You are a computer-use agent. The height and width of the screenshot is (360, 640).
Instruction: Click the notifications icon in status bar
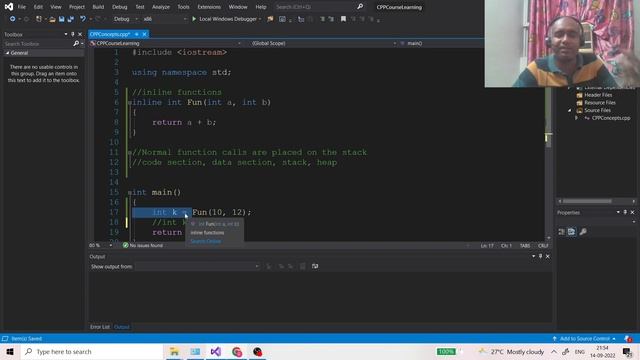click(628, 339)
